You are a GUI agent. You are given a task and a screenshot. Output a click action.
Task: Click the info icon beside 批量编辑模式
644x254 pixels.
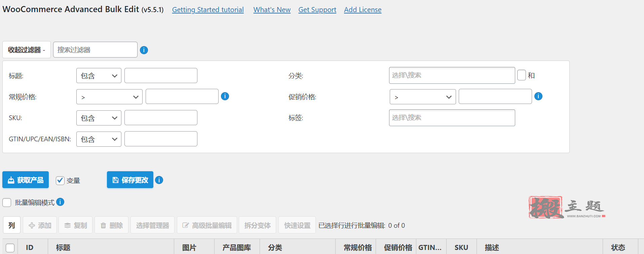[x=60, y=202]
